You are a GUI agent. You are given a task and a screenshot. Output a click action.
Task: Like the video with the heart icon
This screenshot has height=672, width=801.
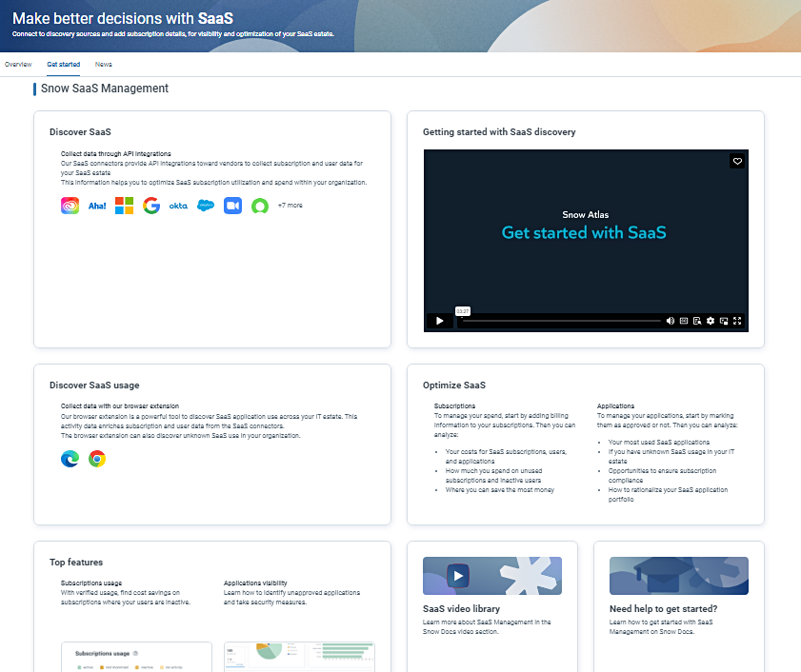[736, 162]
